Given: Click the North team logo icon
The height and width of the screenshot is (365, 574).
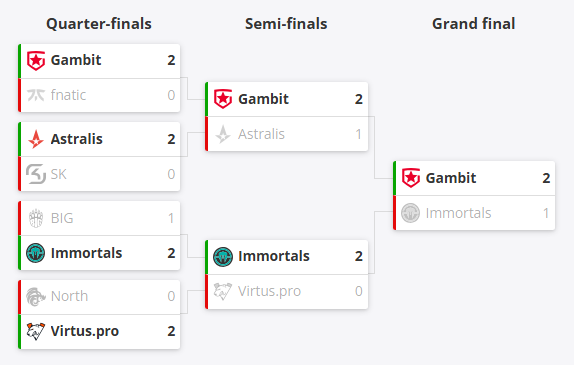Looking at the screenshot, I should [36, 296].
